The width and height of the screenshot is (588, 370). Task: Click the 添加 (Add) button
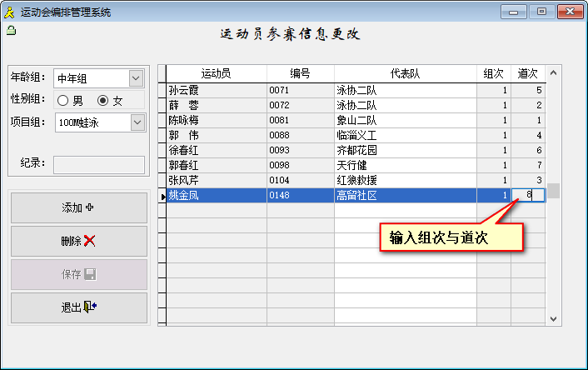point(78,207)
